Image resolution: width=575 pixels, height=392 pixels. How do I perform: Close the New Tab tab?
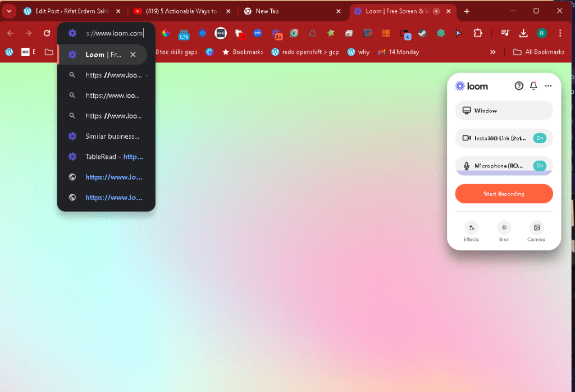click(x=338, y=11)
